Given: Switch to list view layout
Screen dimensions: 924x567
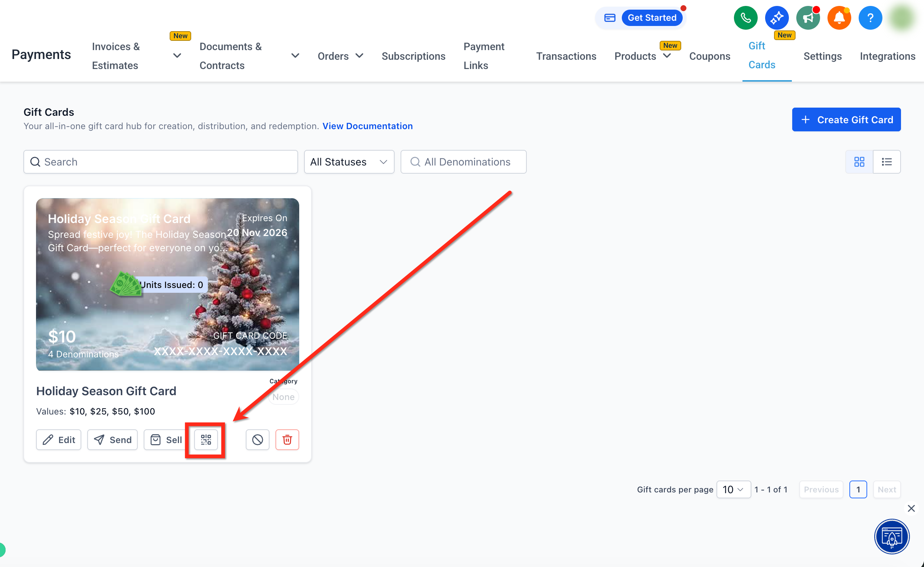Looking at the screenshot, I should pyautogui.click(x=887, y=162).
